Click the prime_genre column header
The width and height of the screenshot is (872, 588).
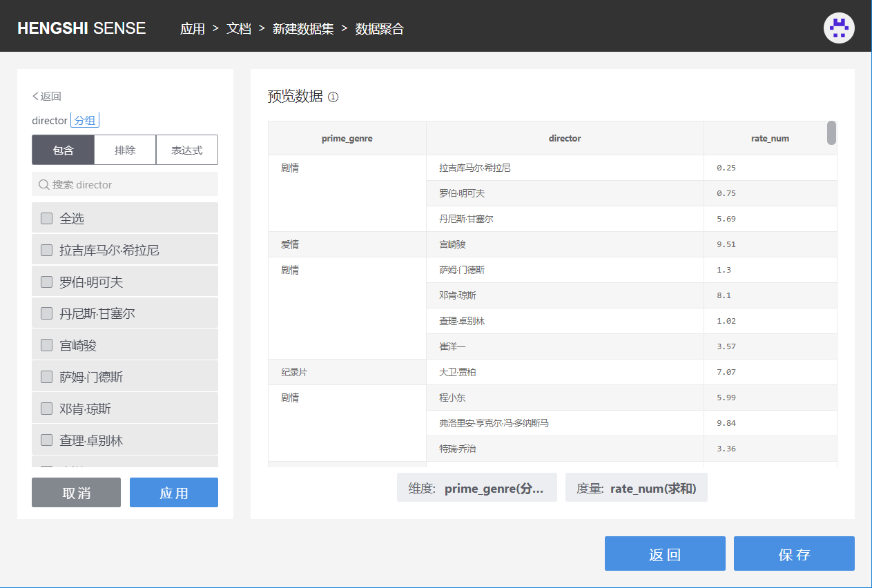[347, 138]
